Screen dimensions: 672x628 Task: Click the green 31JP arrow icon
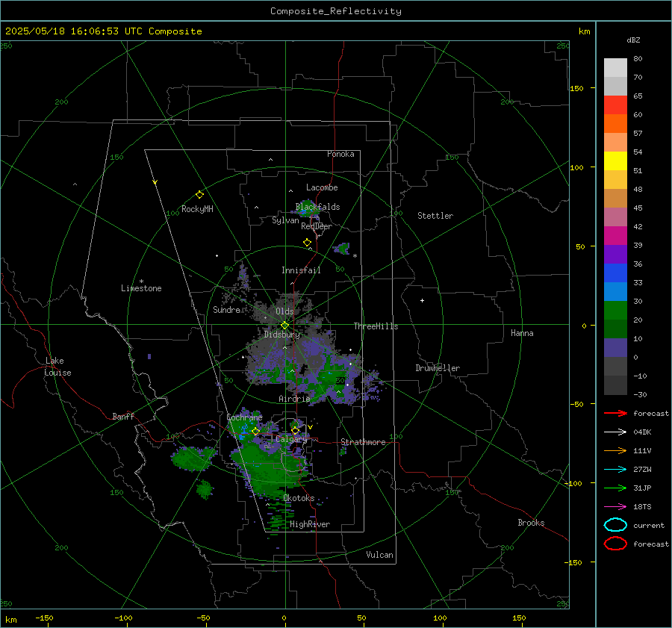tap(615, 488)
